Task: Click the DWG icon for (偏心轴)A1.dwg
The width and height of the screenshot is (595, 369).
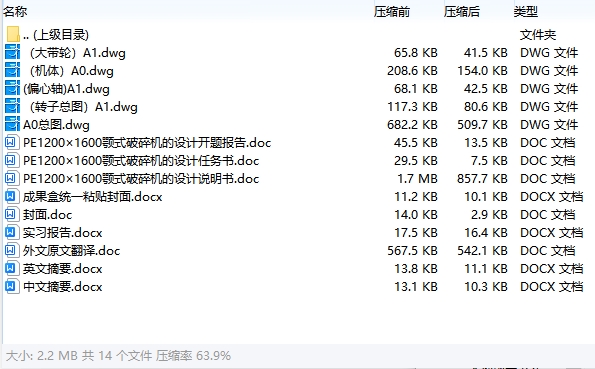Action: pos(12,88)
